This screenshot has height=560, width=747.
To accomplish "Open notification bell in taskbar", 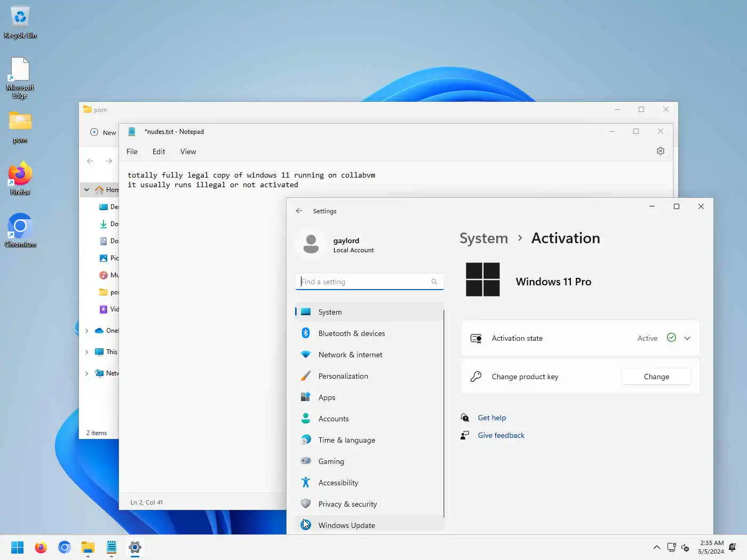I will 733,547.
